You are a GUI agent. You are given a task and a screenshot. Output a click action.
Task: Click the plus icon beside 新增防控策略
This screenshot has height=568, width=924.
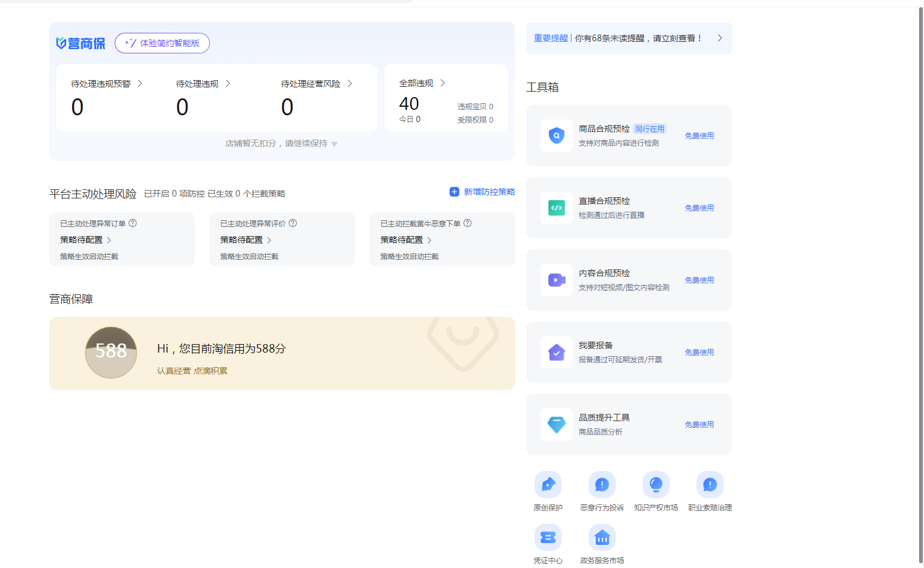click(x=454, y=192)
